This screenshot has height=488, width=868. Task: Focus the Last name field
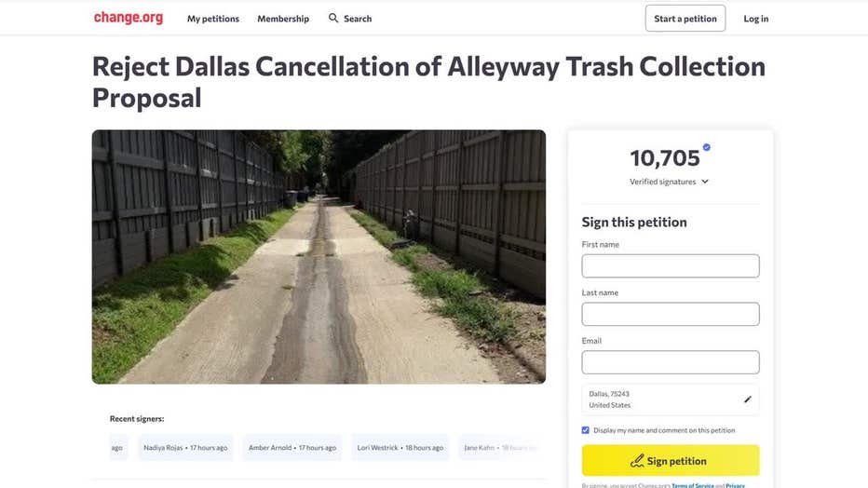click(x=671, y=314)
